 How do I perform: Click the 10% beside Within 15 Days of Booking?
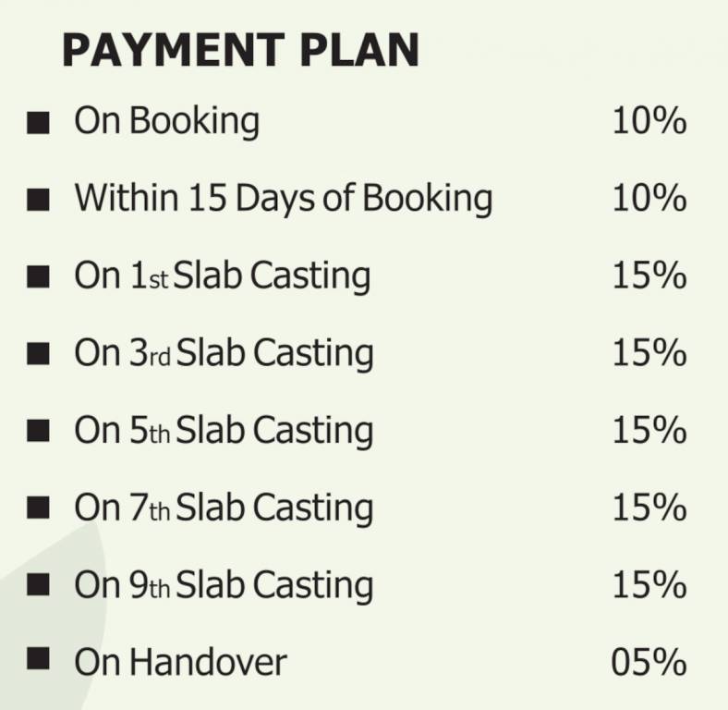[649, 200]
